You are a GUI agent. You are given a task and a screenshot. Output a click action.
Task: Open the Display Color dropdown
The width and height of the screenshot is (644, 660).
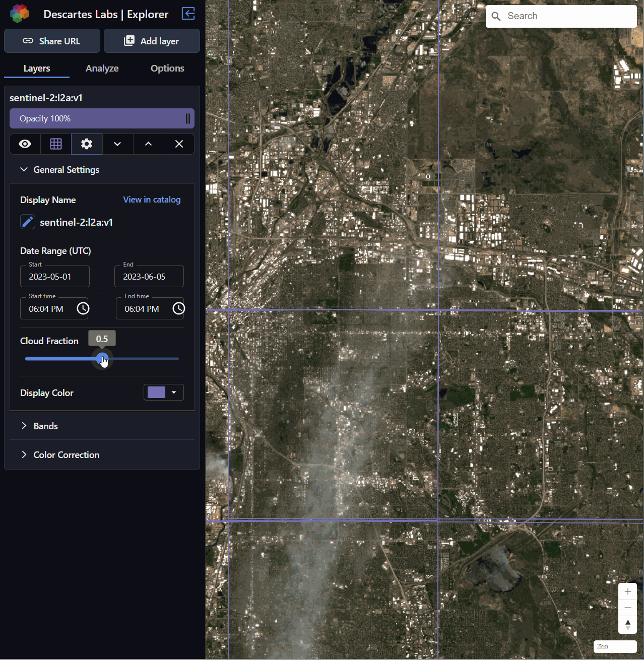point(163,392)
